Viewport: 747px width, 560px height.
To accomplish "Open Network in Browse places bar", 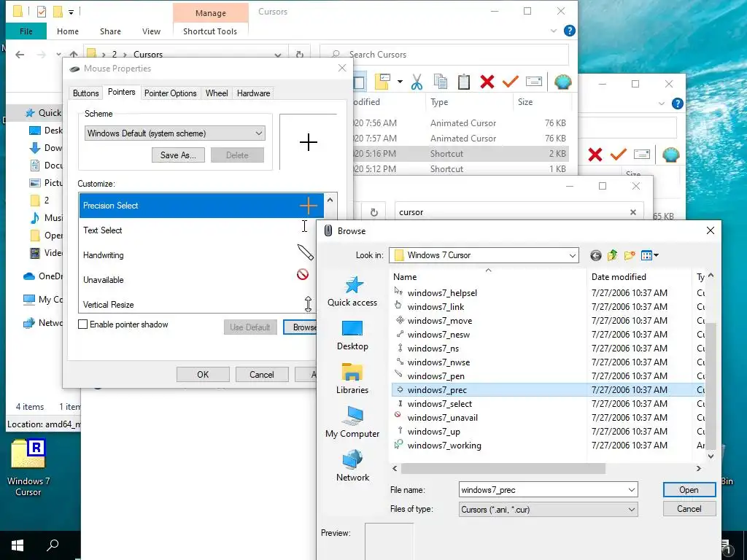I will 352,466.
